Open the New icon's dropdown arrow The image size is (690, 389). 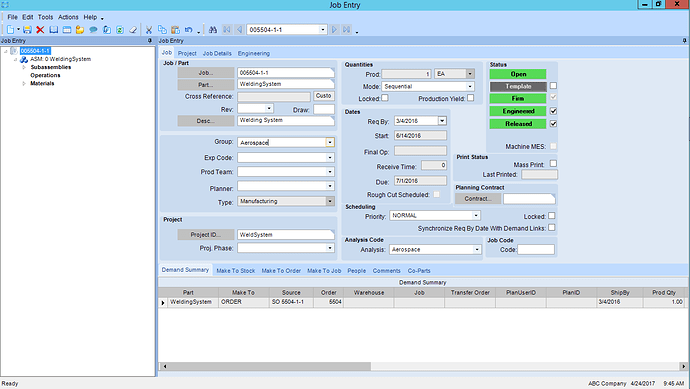pos(18,29)
